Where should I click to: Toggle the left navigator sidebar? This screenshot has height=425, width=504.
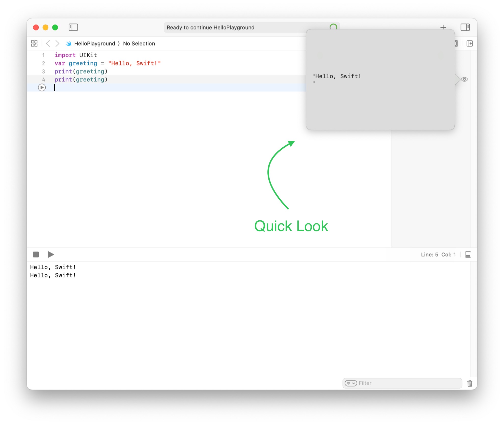coord(73,27)
